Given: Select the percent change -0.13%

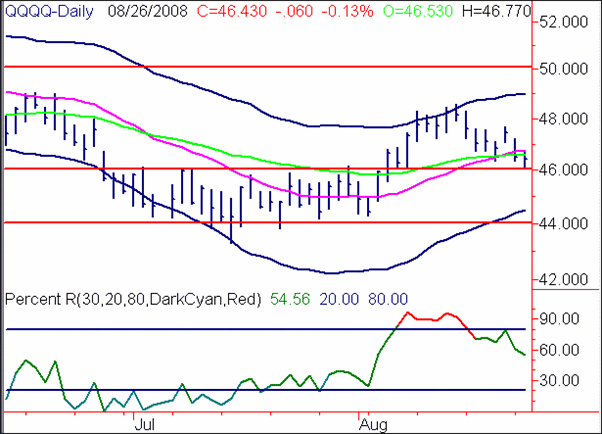Looking at the screenshot, I should coord(347,11).
